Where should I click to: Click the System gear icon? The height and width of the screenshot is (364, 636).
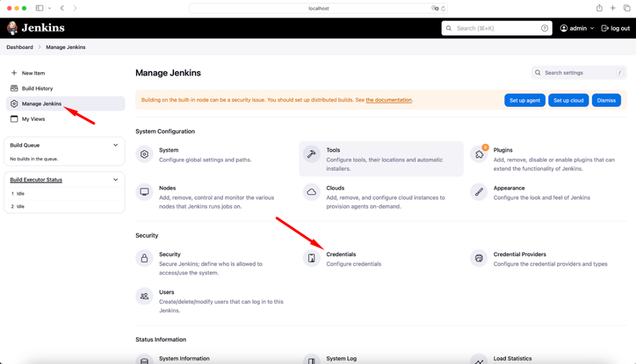coord(144,154)
